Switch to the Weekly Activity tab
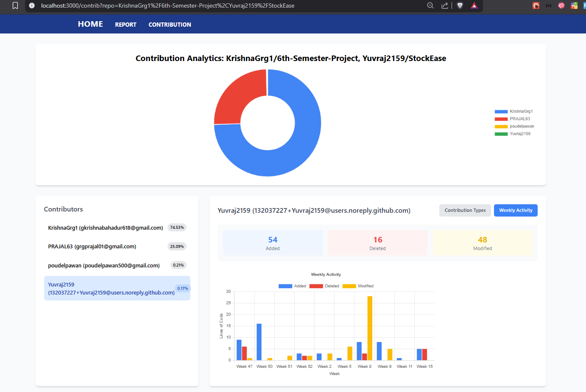Screen dimensions: 586x392 click(x=516, y=210)
